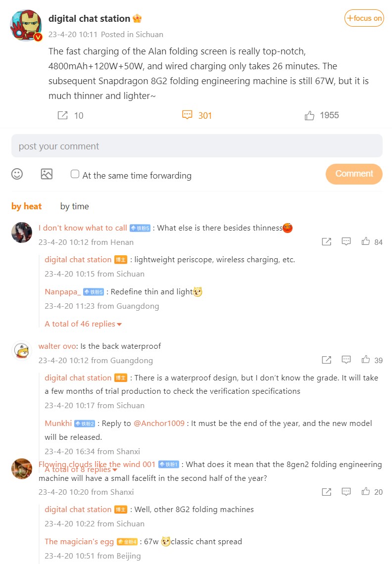The height and width of the screenshot is (564, 392).
Task: Reply to walter ovo's comment via bubble icon
Action: click(346, 360)
